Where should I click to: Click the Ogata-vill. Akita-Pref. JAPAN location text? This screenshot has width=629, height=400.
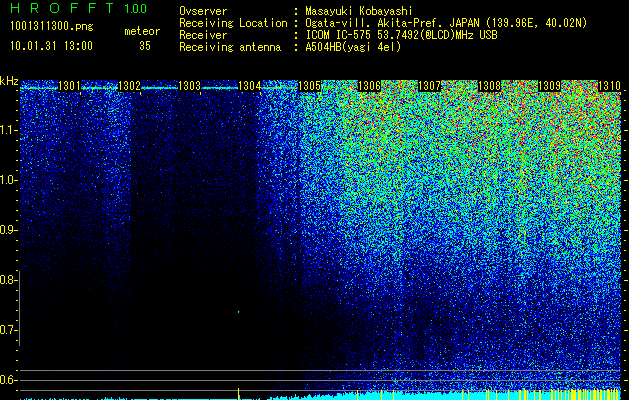446,23
